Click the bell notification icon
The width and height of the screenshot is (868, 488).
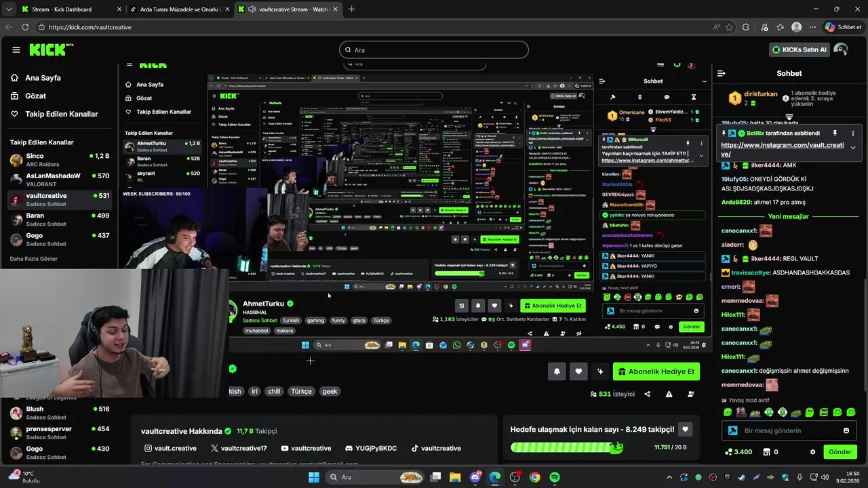tap(557, 371)
